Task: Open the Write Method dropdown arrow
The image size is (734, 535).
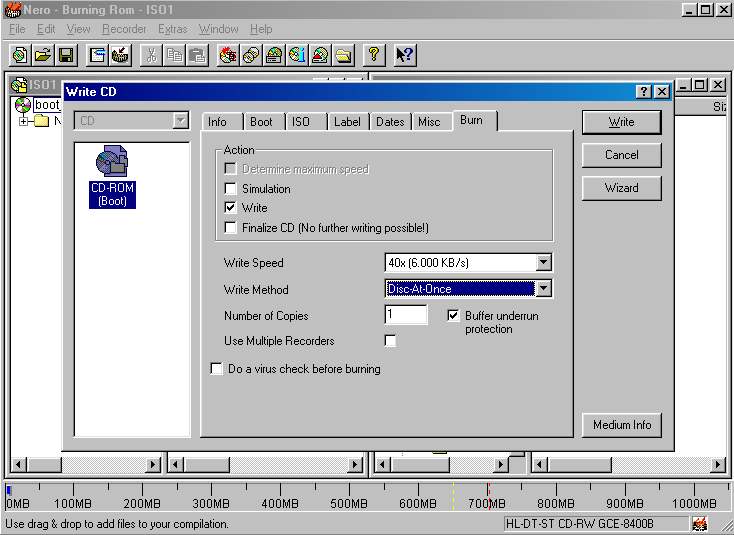Action: [543, 288]
